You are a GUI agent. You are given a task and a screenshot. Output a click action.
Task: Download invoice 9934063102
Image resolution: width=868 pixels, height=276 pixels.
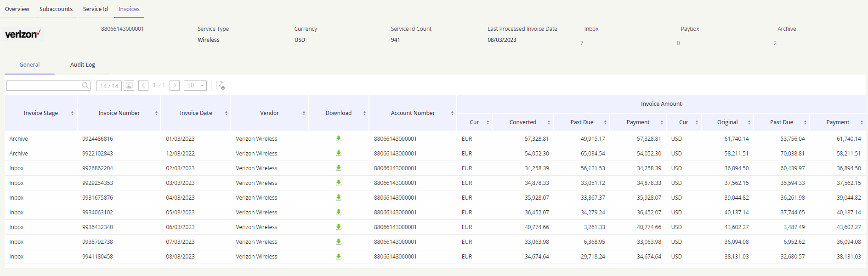(339, 212)
